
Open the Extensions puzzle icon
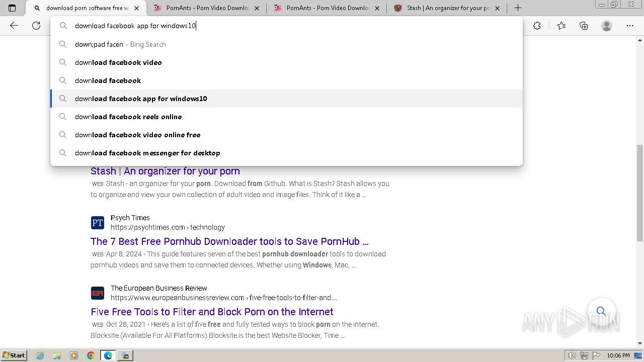[x=537, y=26]
